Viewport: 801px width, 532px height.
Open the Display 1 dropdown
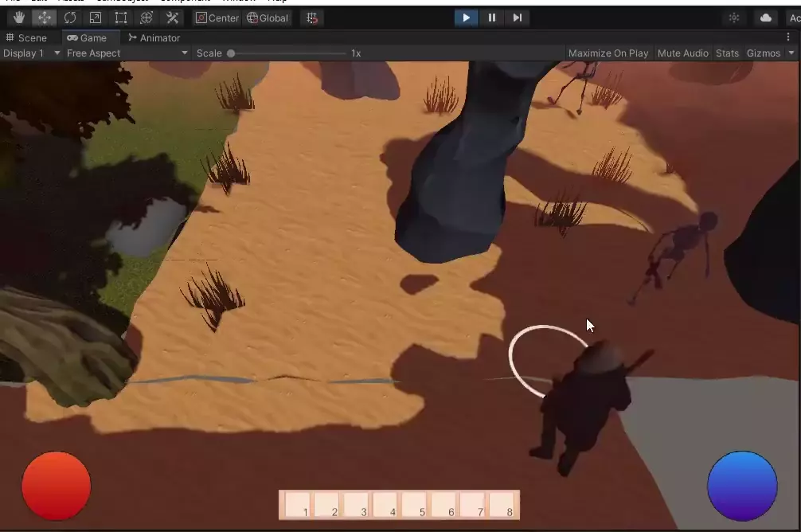click(x=31, y=53)
